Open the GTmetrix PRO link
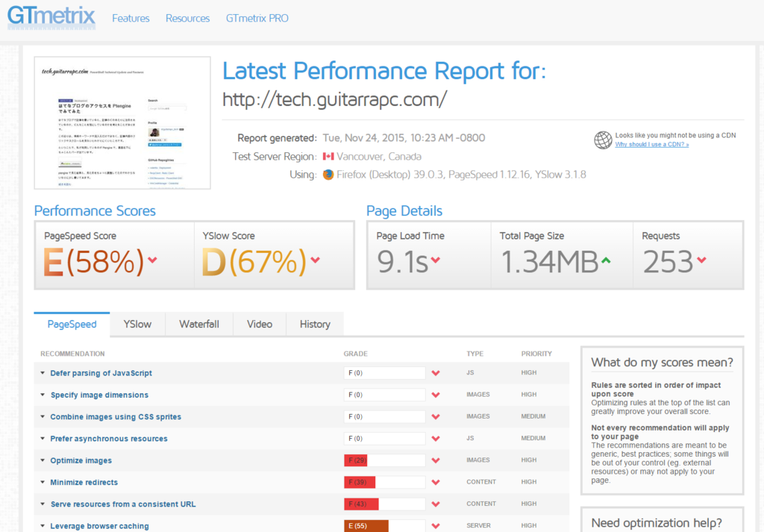This screenshot has height=532, width=764. [x=257, y=19]
